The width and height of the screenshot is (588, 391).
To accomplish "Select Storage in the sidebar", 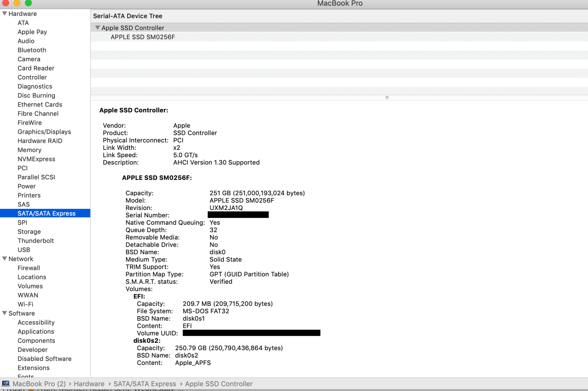I will [x=29, y=231].
